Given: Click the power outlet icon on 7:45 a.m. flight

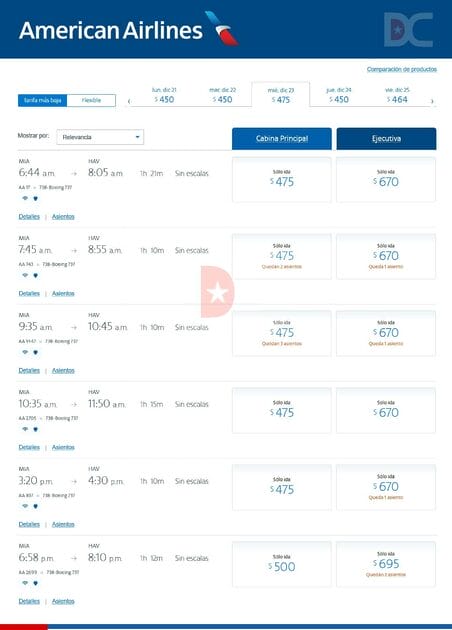Looking at the screenshot, I should 35,275.
